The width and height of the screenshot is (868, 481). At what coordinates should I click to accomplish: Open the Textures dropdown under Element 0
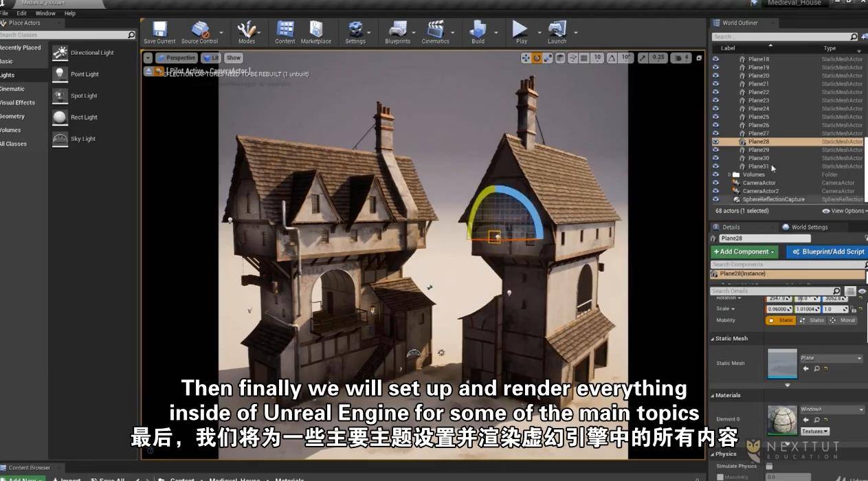[x=815, y=432]
